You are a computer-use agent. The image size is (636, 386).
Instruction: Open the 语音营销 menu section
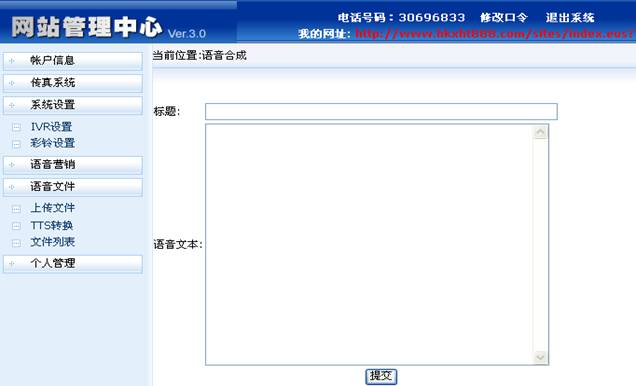point(73,165)
